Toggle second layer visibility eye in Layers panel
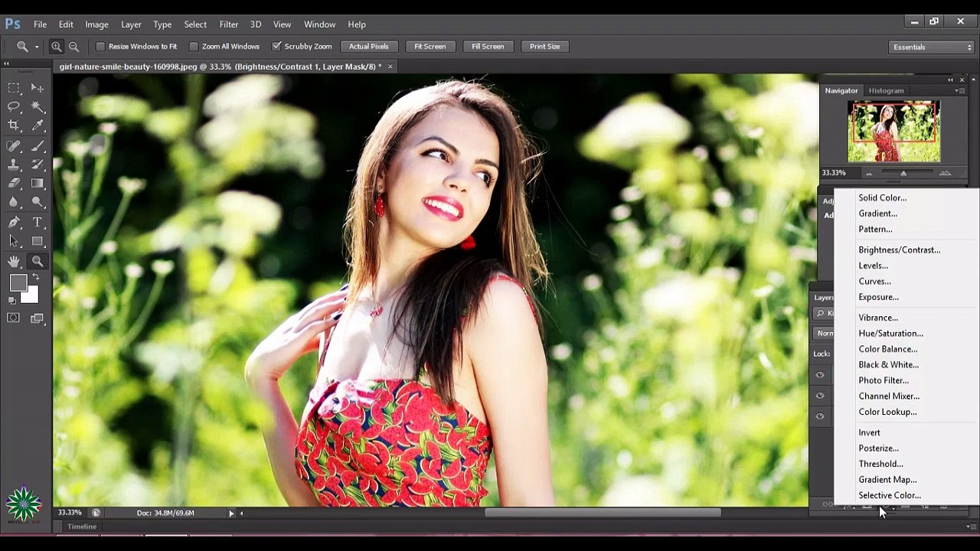Image resolution: width=980 pixels, height=551 pixels. pyautogui.click(x=820, y=396)
